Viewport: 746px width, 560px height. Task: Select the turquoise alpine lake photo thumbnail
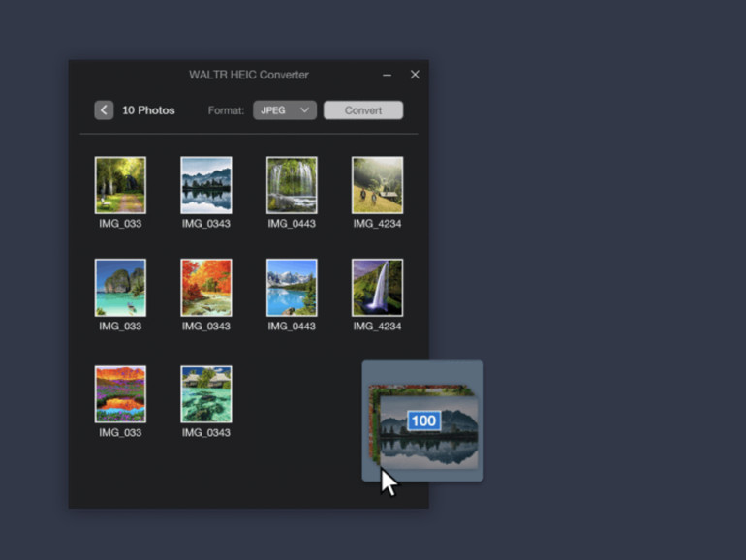coord(292,288)
